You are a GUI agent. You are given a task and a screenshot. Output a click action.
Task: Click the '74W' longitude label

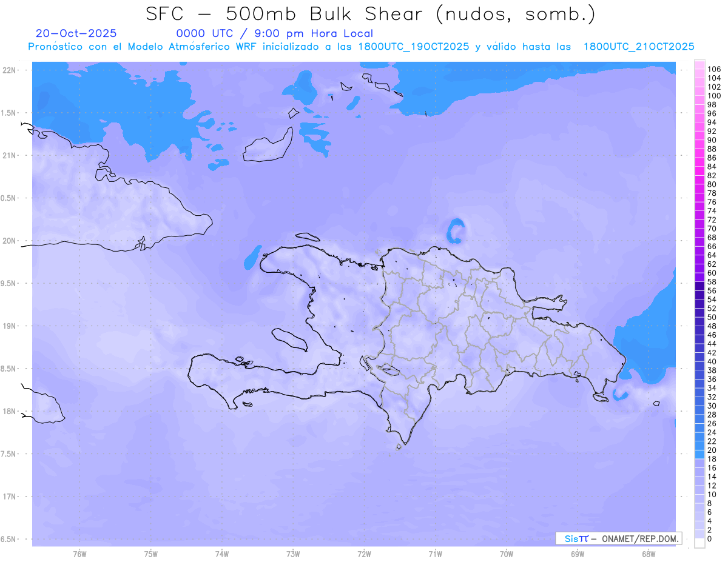222,554
